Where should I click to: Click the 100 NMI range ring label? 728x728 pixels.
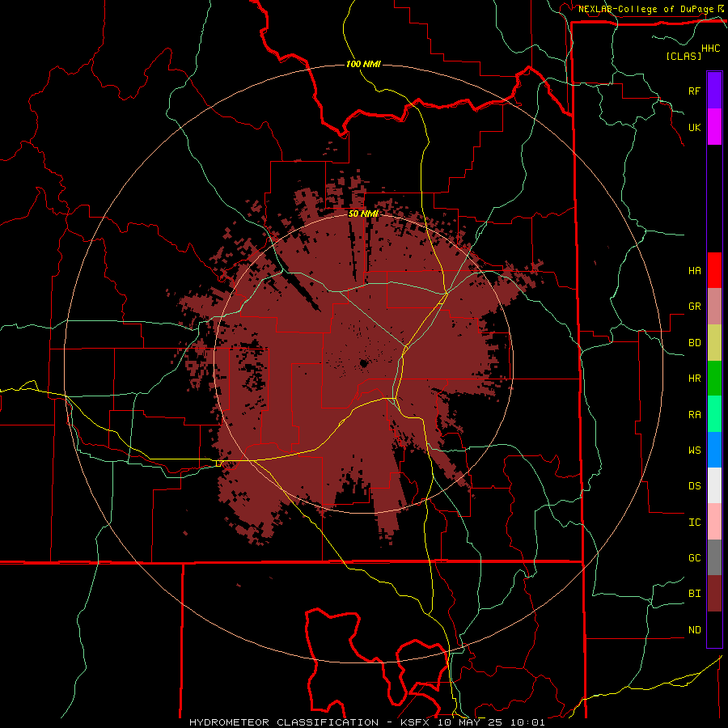pos(363,64)
